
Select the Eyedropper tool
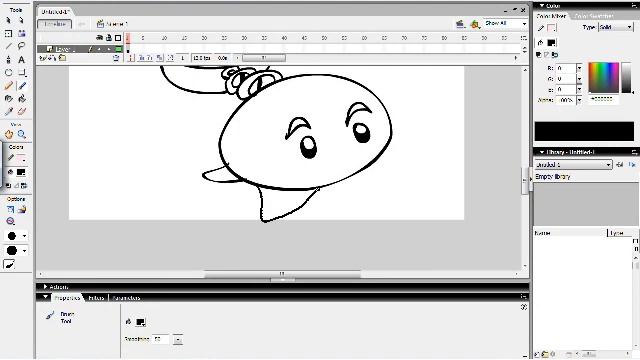click(9, 111)
